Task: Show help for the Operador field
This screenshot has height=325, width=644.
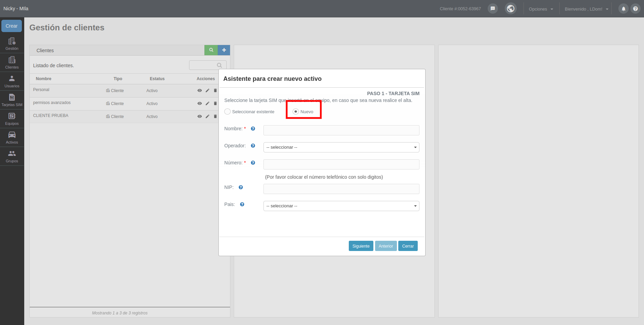Action: point(253,146)
